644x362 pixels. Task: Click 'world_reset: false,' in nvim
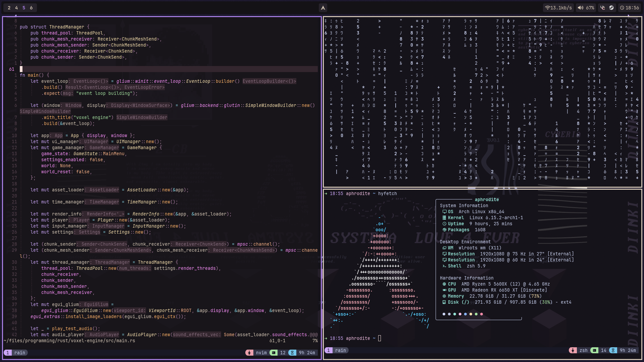[66, 172]
